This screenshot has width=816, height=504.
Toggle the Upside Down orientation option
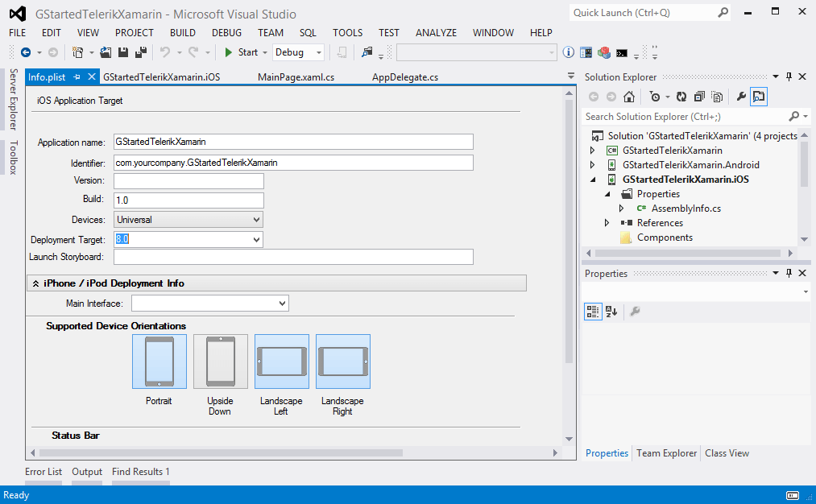pos(220,361)
